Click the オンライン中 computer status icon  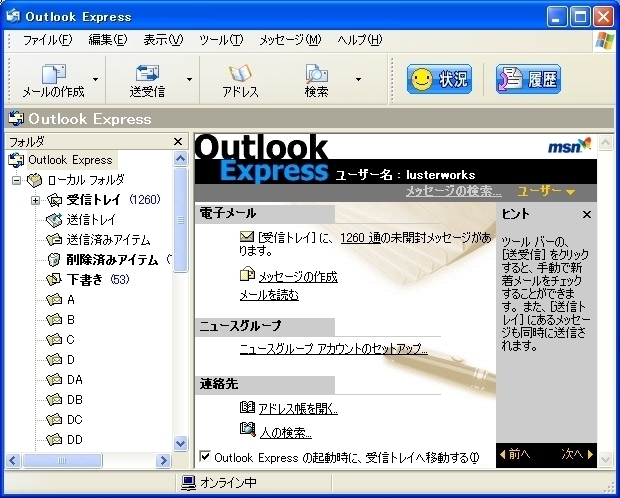click(x=189, y=482)
